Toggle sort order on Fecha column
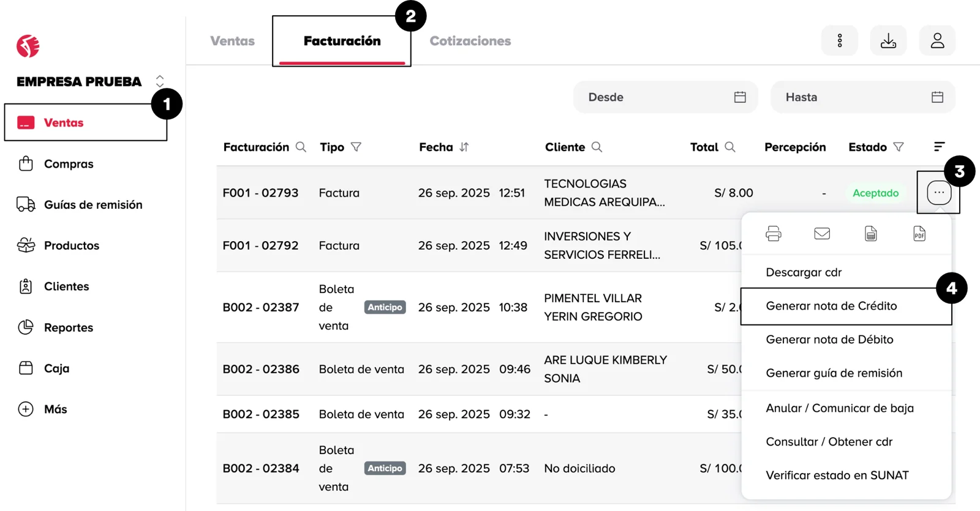The width and height of the screenshot is (980, 511). [464, 147]
